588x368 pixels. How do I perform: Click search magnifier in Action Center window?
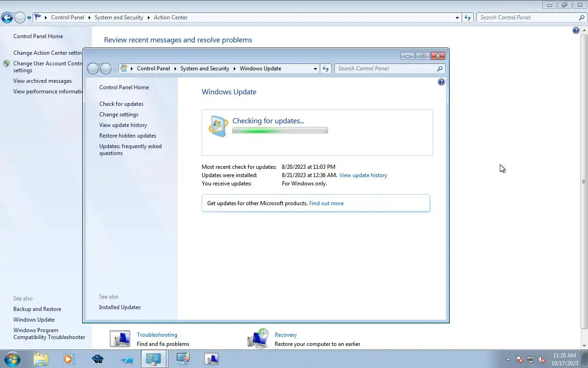[x=582, y=17]
